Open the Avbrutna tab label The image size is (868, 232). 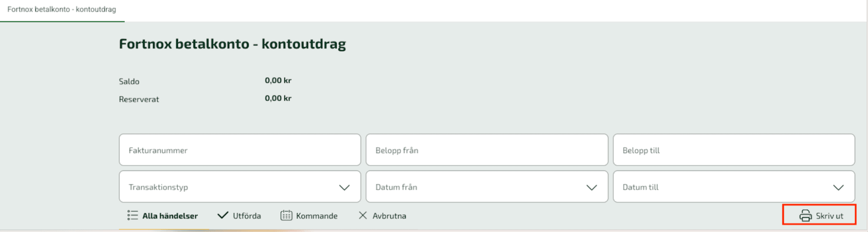tap(389, 216)
